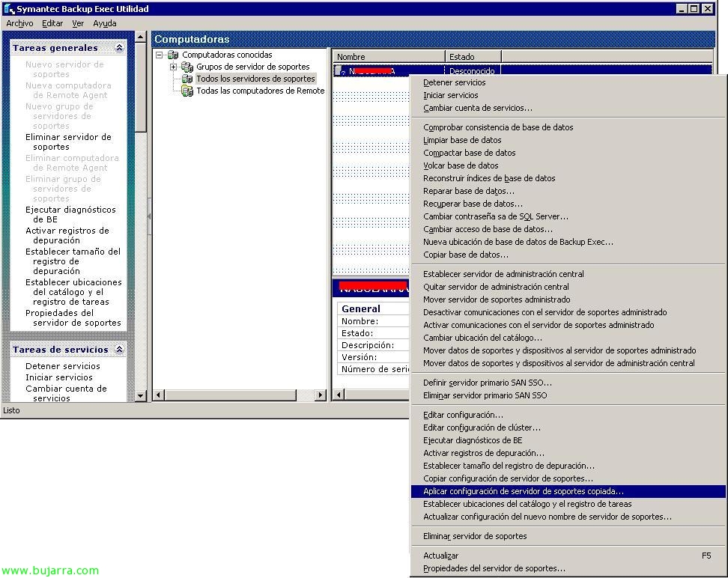Choose Aplicar configuración de servidor de soportes copiada
Image resolution: width=728 pixels, height=578 pixels.
[x=568, y=491]
